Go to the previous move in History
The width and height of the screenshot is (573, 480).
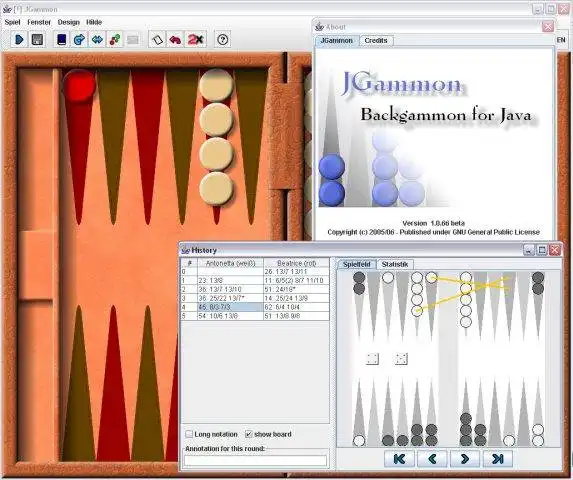point(432,459)
